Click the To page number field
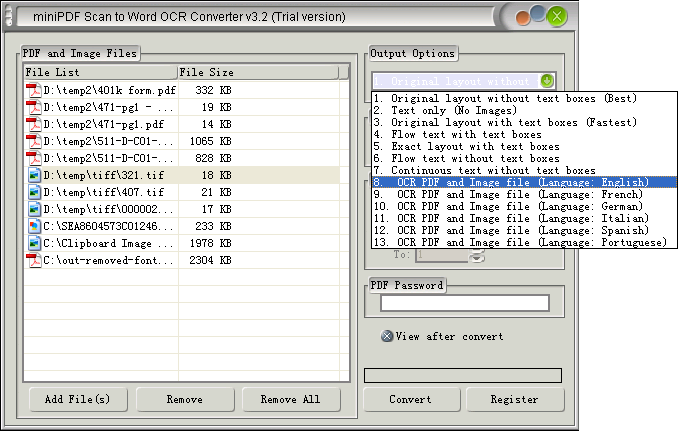Viewport: 678px width, 431px height. coord(442,255)
